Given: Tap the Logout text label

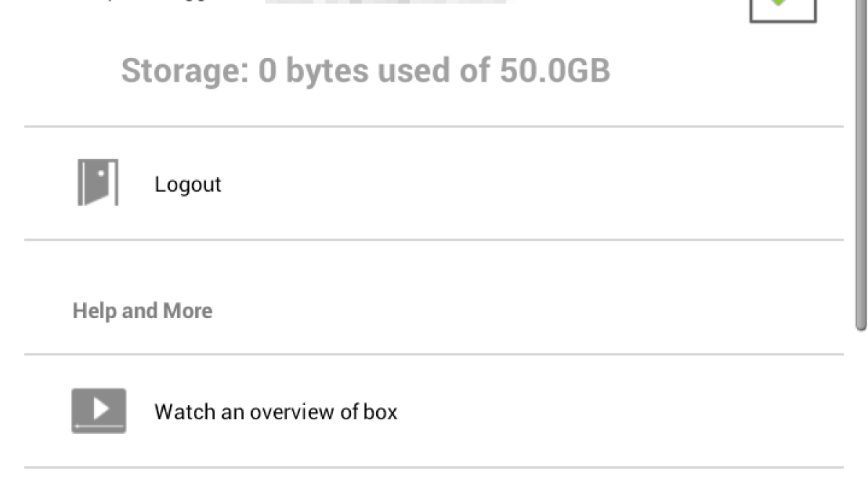Looking at the screenshot, I should (187, 184).
